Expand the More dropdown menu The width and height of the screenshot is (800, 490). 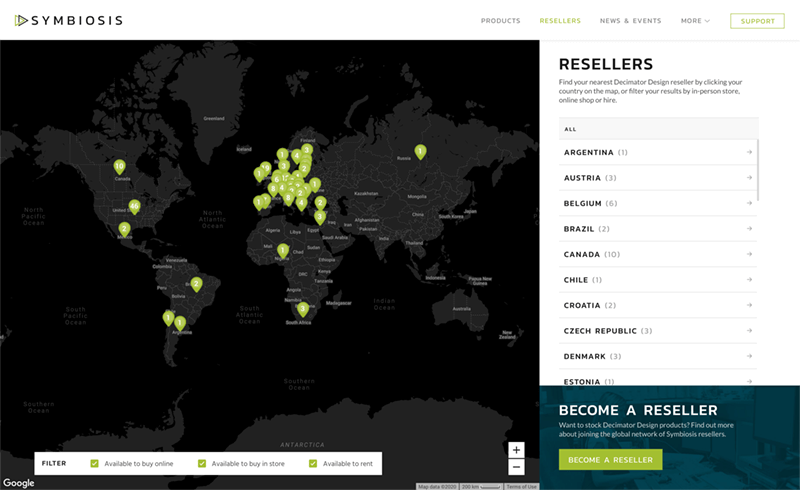[x=695, y=21]
